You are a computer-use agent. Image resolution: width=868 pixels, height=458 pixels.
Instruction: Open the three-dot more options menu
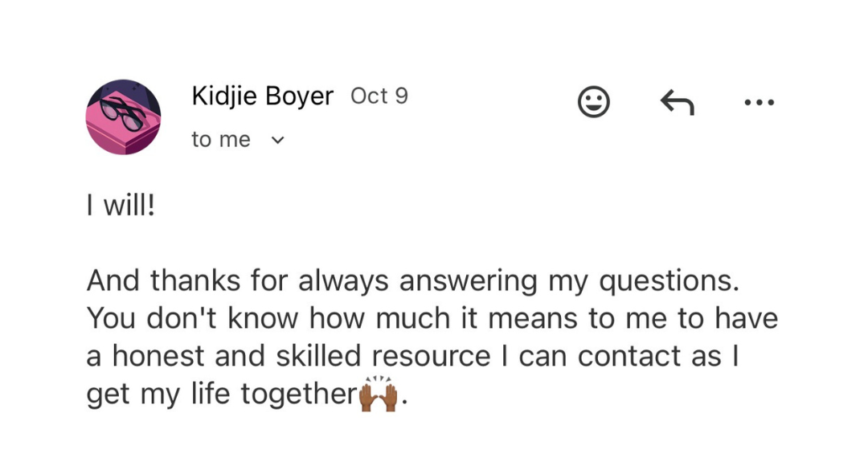coord(759,102)
